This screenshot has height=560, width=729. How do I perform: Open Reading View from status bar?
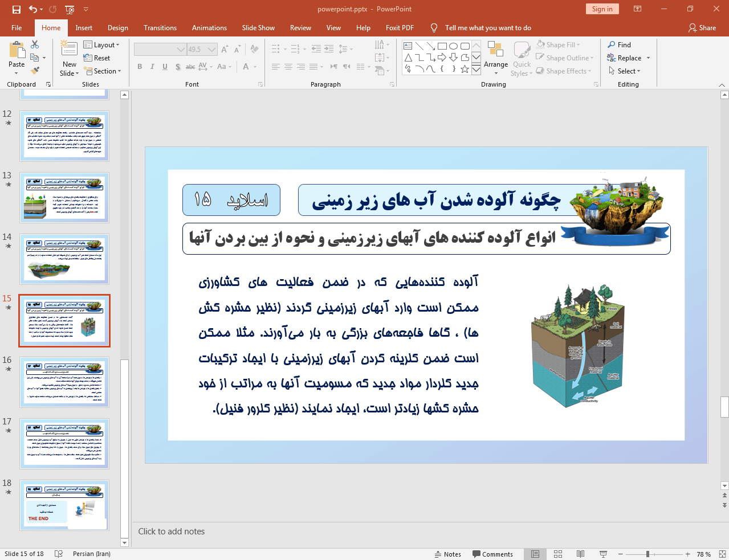(x=580, y=554)
